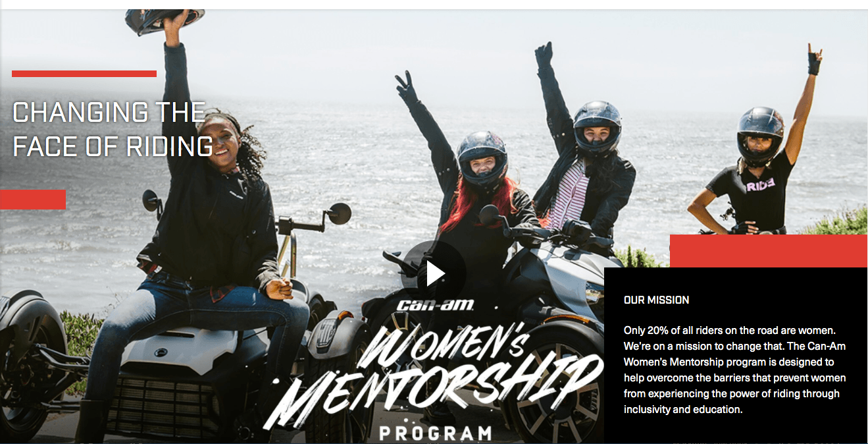
Task: Click the "PROGRAM" text beneath Mentorship
Action: pyautogui.click(x=436, y=433)
